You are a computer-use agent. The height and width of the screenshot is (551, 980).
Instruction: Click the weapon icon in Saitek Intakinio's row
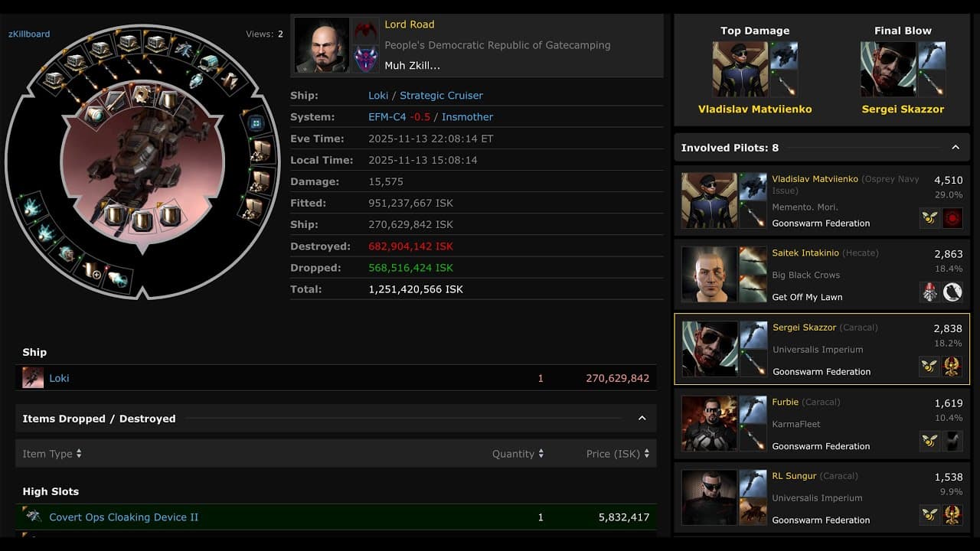753,289
